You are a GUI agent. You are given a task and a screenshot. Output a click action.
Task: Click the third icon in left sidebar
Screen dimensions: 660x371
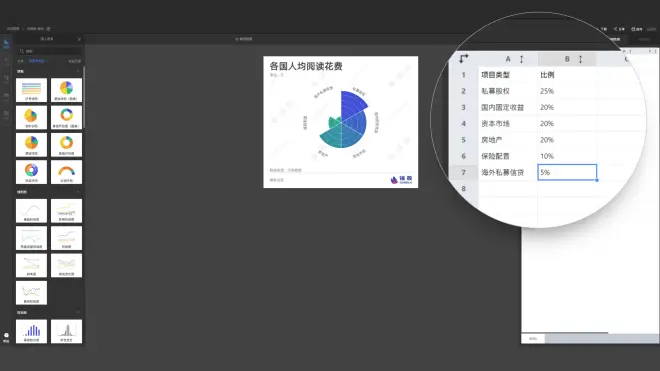[6, 79]
